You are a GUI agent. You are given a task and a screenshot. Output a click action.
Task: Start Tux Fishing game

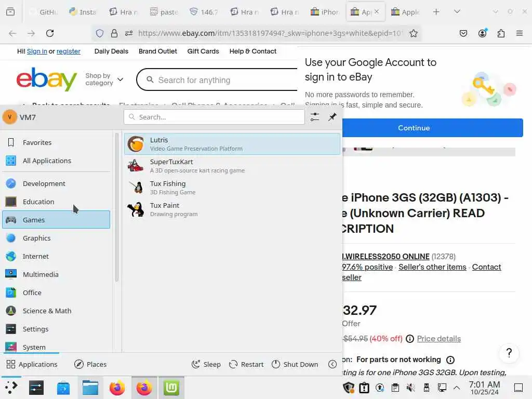[232, 188]
